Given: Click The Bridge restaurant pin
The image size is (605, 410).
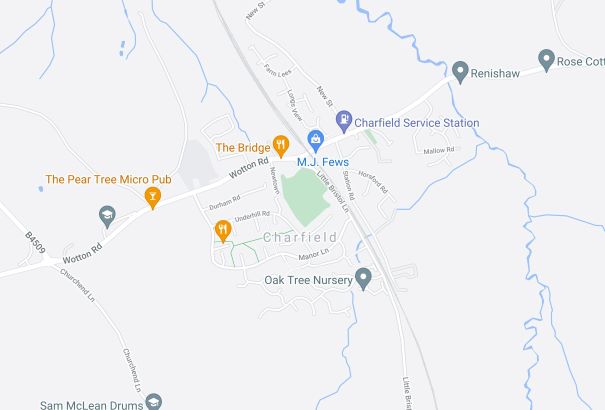Looking at the screenshot, I should point(281,146).
